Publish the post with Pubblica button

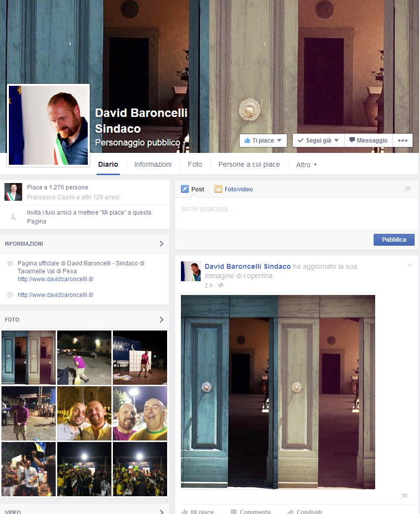(x=394, y=240)
